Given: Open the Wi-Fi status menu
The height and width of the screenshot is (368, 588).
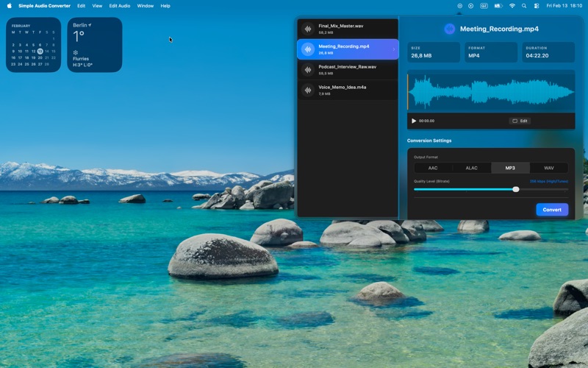Looking at the screenshot, I should 512,6.
